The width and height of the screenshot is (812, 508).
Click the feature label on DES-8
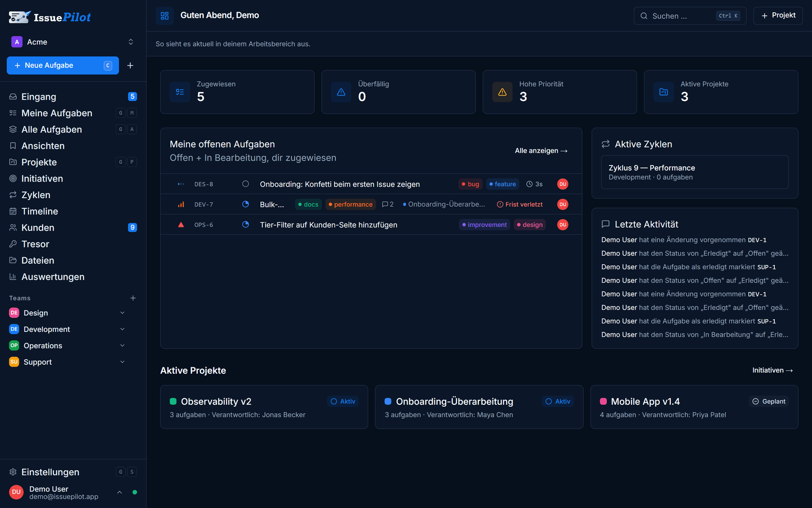click(x=502, y=184)
